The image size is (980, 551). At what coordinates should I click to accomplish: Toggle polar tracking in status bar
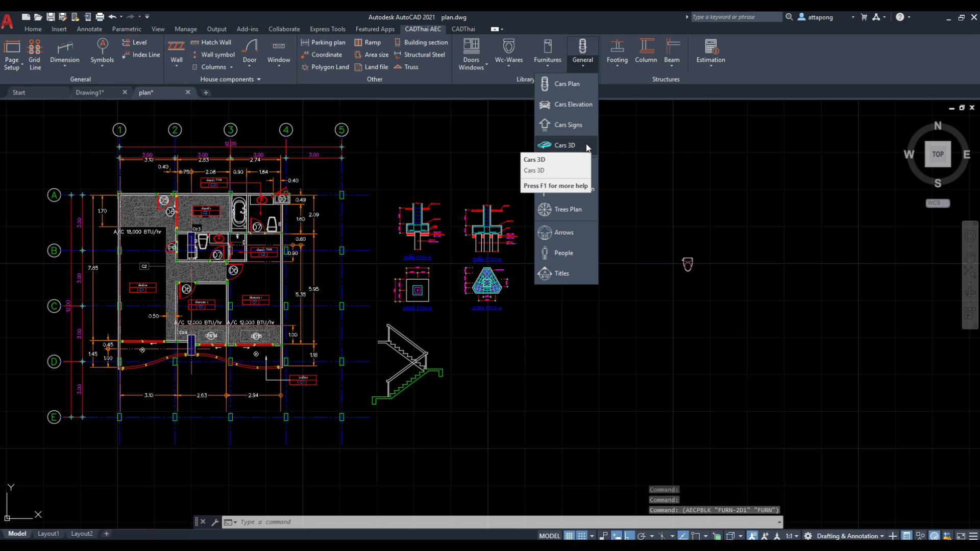click(x=642, y=536)
